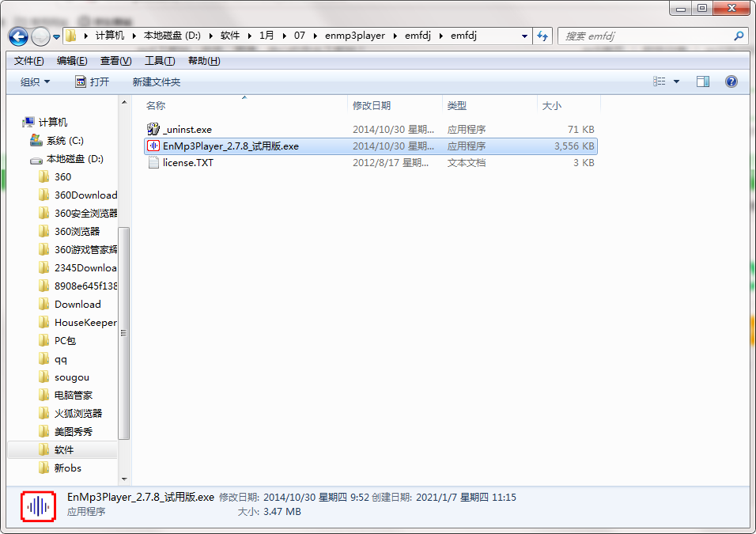Click the folder icon in address bar

tap(71, 36)
